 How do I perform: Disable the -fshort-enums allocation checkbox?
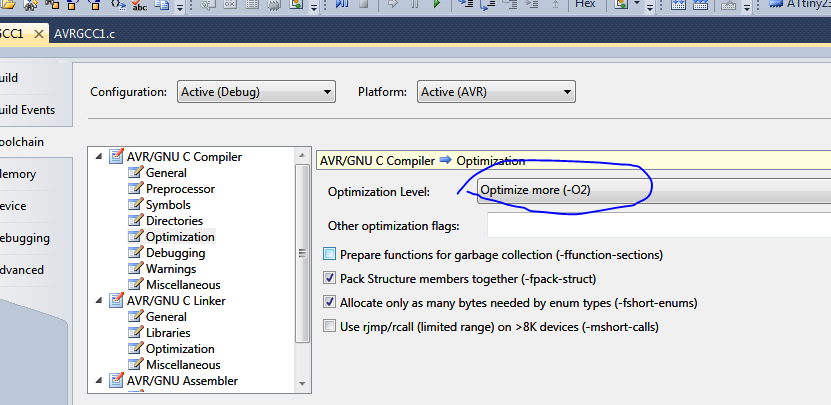330,302
